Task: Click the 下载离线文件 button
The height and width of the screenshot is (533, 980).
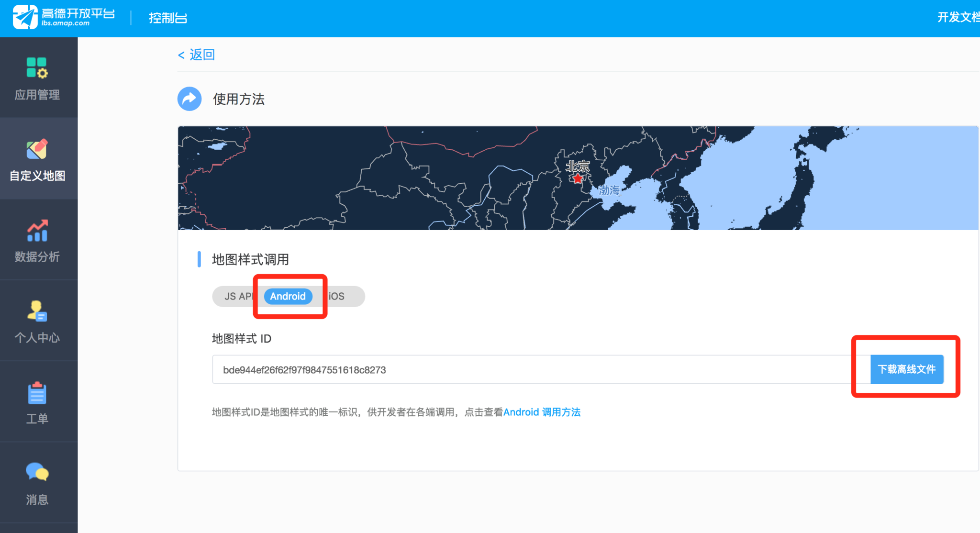Action: (x=906, y=369)
